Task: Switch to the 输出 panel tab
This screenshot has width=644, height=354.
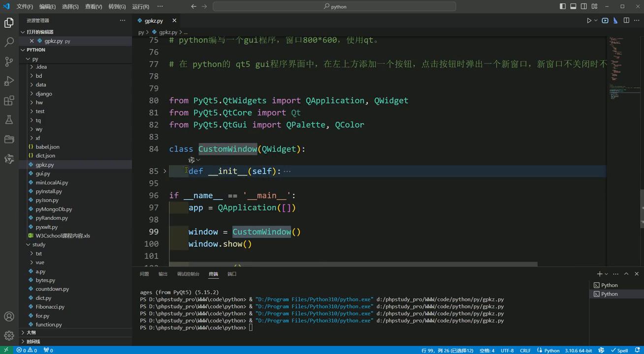Action: pyautogui.click(x=163, y=274)
